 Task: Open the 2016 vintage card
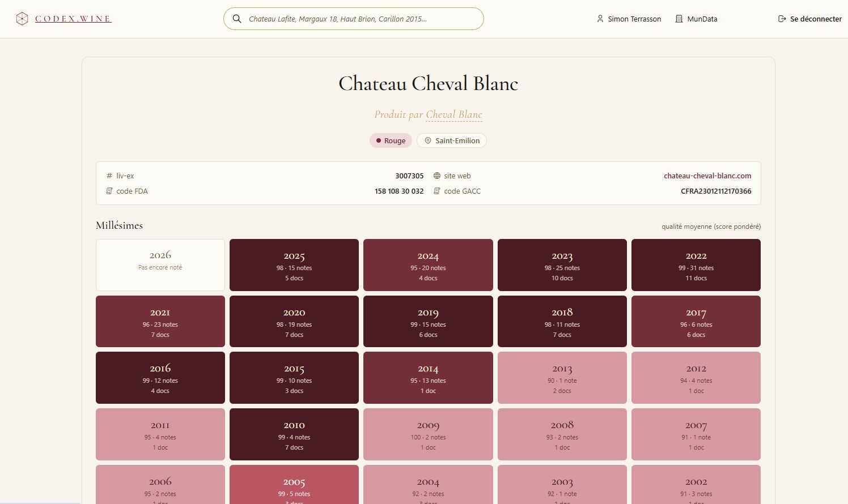coord(160,378)
